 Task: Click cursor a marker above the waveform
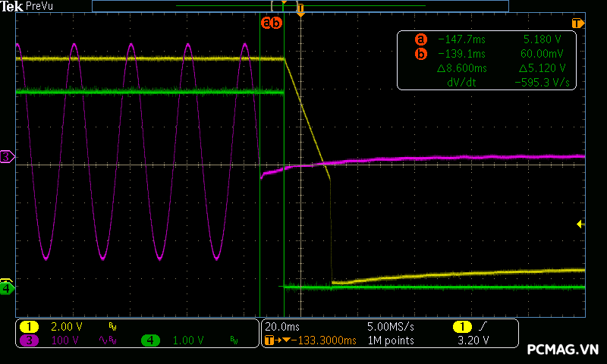tap(266, 23)
